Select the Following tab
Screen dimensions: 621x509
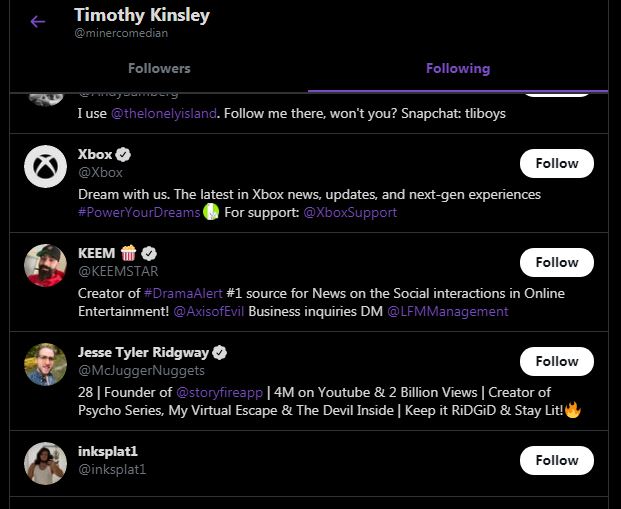tap(458, 69)
